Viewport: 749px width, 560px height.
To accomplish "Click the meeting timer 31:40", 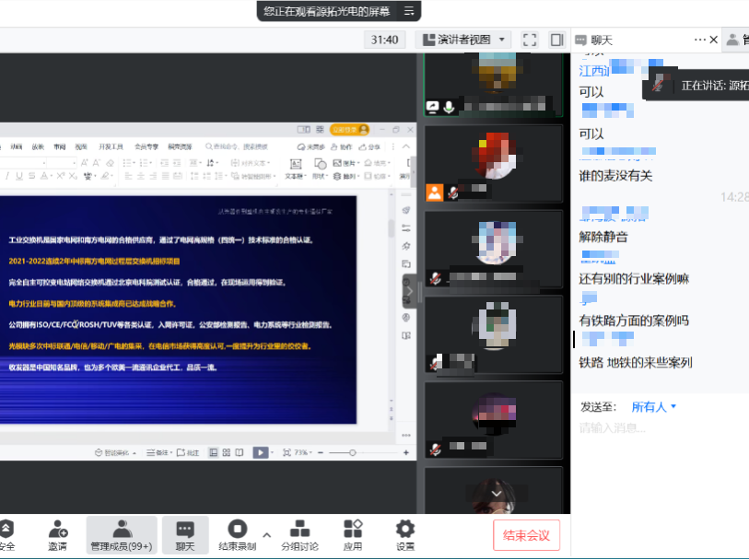I will click(x=384, y=40).
